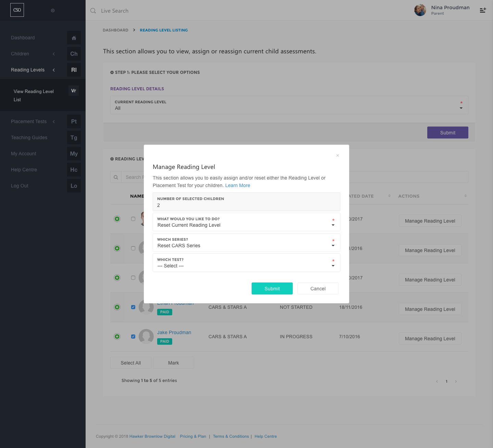This screenshot has height=448, width=493.
Task: Click the Lo Log Out tile
Action: pyautogui.click(x=74, y=186)
